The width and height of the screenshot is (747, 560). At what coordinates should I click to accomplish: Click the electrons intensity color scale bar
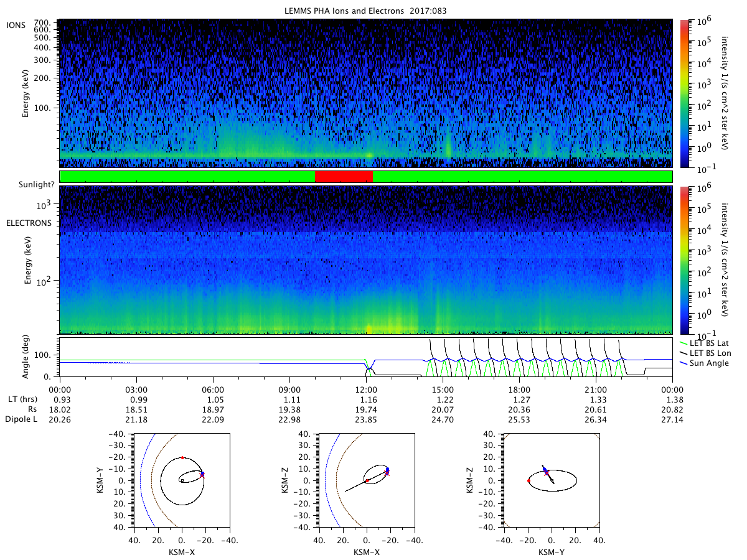click(684, 259)
